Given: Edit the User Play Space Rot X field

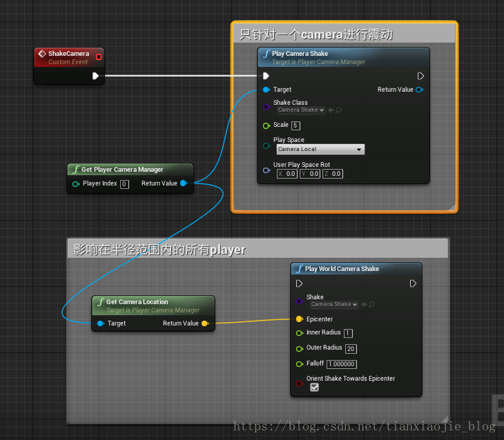Looking at the screenshot, I should pyautogui.click(x=287, y=174).
